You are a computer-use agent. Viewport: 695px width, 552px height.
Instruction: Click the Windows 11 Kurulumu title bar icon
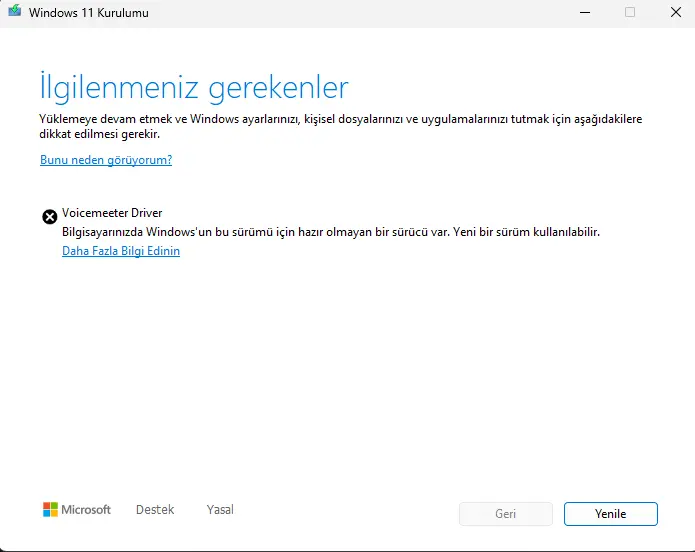click(14, 11)
